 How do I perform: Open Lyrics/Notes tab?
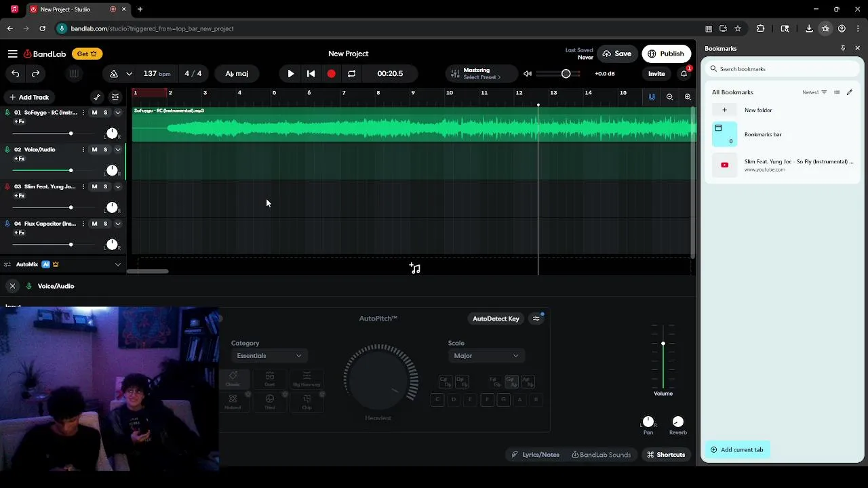(536, 455)
